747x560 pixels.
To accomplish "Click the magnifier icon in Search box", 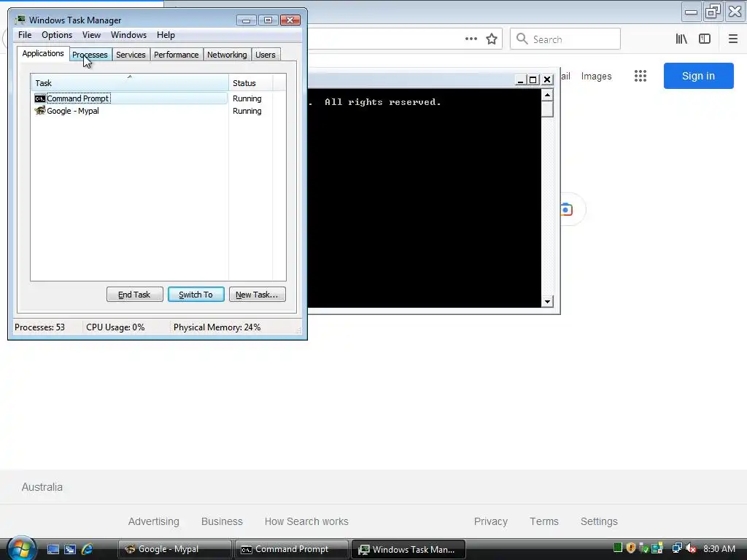I will click(x=522, y=39).
